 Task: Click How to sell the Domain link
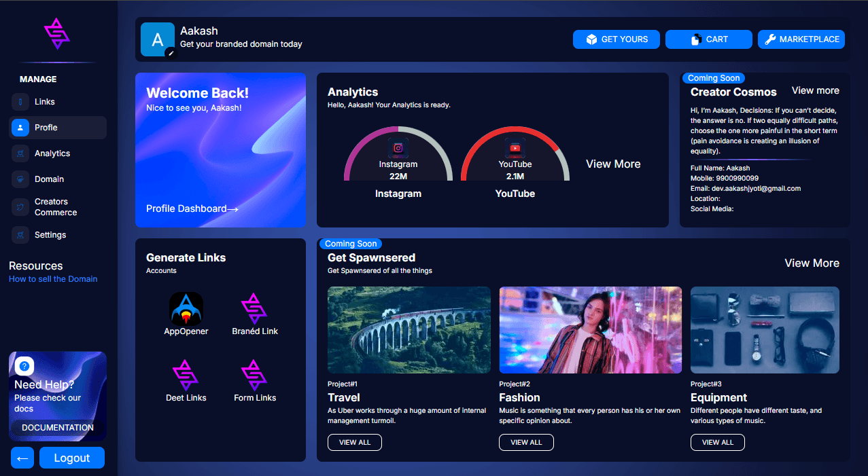click(x=53, y=279)
